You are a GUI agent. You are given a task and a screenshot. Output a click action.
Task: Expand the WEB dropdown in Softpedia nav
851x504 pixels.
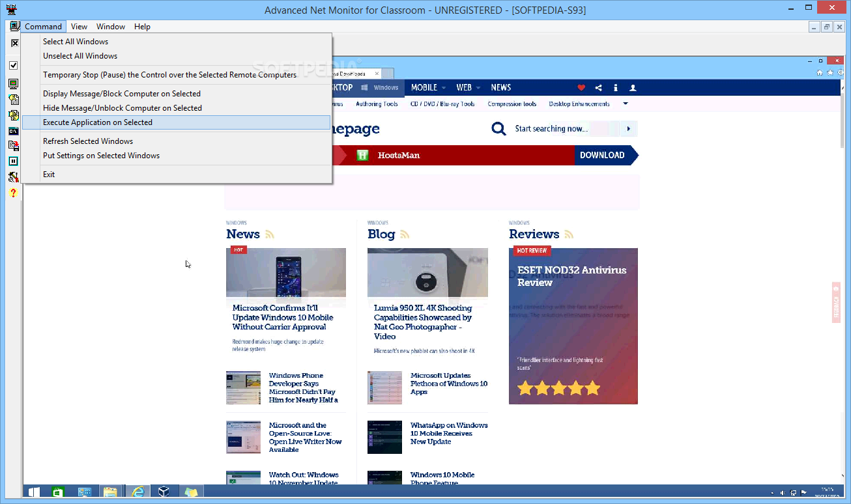coord(478,88)
